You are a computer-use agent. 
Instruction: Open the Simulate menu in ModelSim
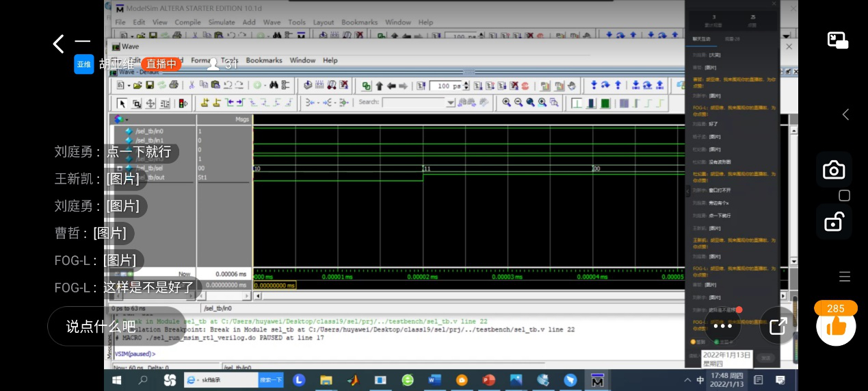click(x=222, y=22)
